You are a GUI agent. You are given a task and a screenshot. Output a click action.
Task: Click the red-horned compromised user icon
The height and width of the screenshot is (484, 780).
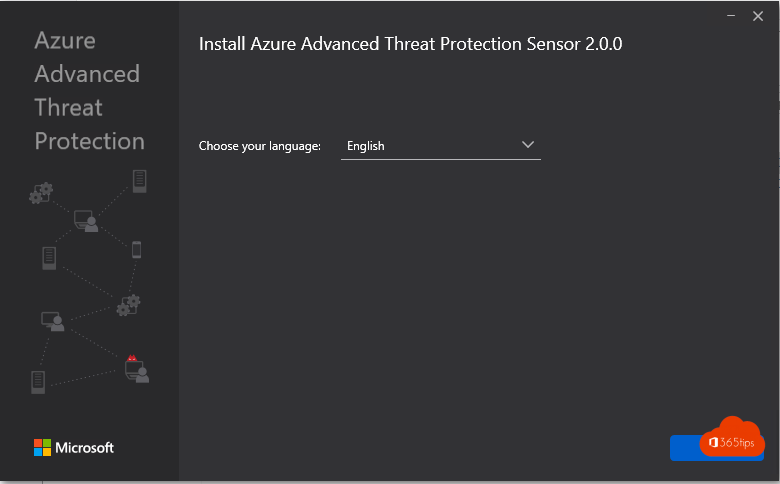pyautogui.click(x=137, y=369)
